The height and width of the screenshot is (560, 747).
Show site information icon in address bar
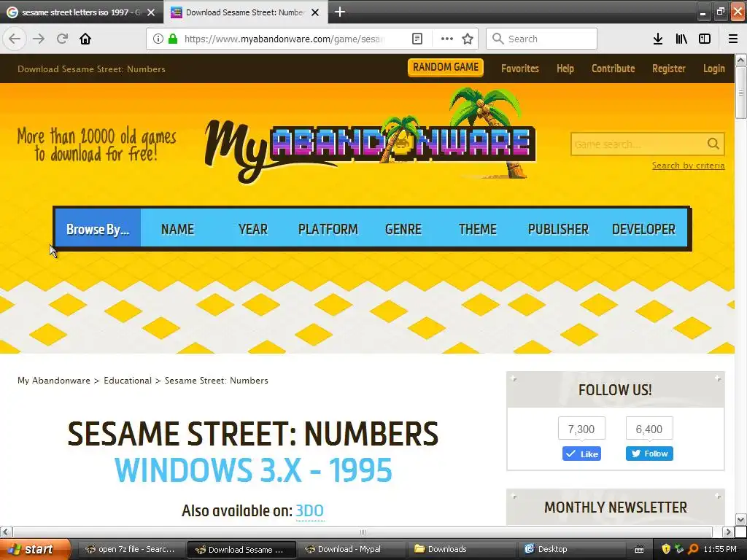[x=158, y=39]
